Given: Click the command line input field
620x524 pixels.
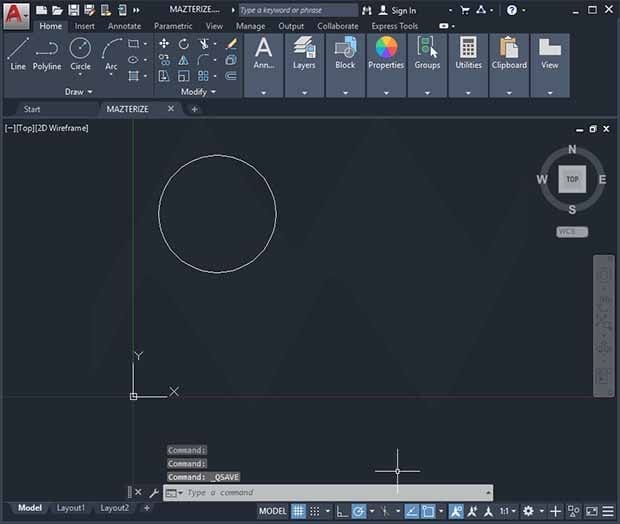Looking at the screenshot, I should pyautogui.click(x=328, y=493).
